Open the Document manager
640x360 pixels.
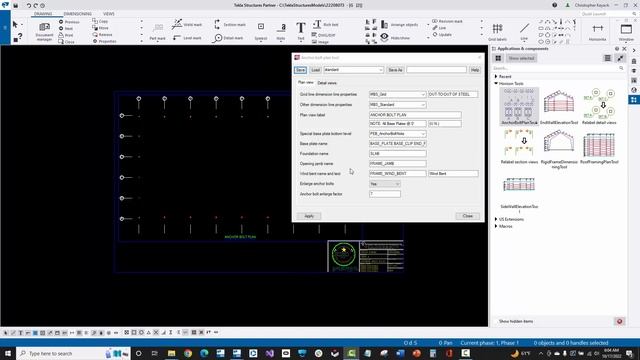[44, 31]
